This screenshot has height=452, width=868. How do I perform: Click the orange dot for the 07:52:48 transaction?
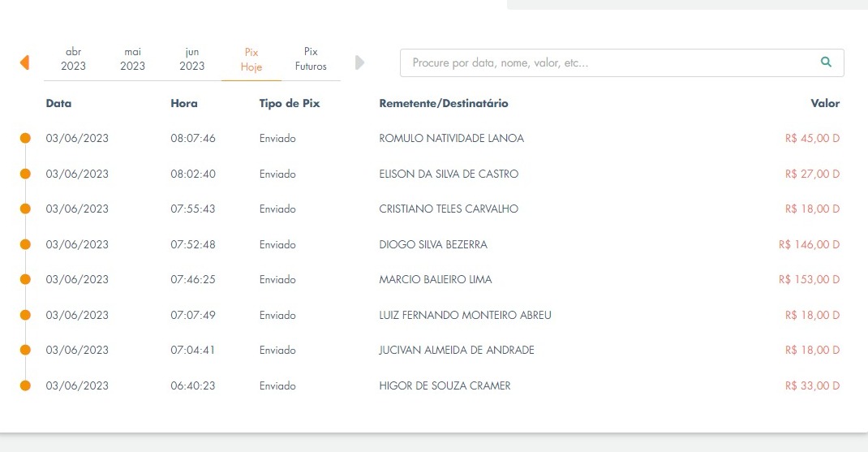point(25,244)
